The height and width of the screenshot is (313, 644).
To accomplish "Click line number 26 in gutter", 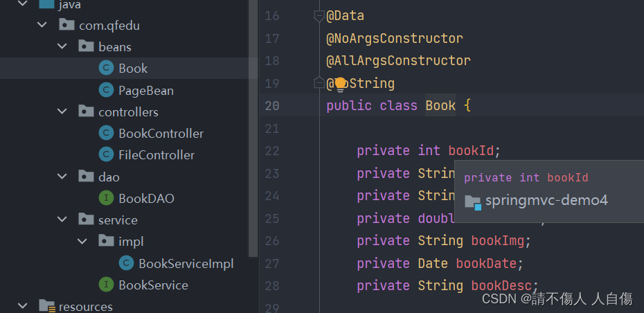I will click(x=272, y=240).
